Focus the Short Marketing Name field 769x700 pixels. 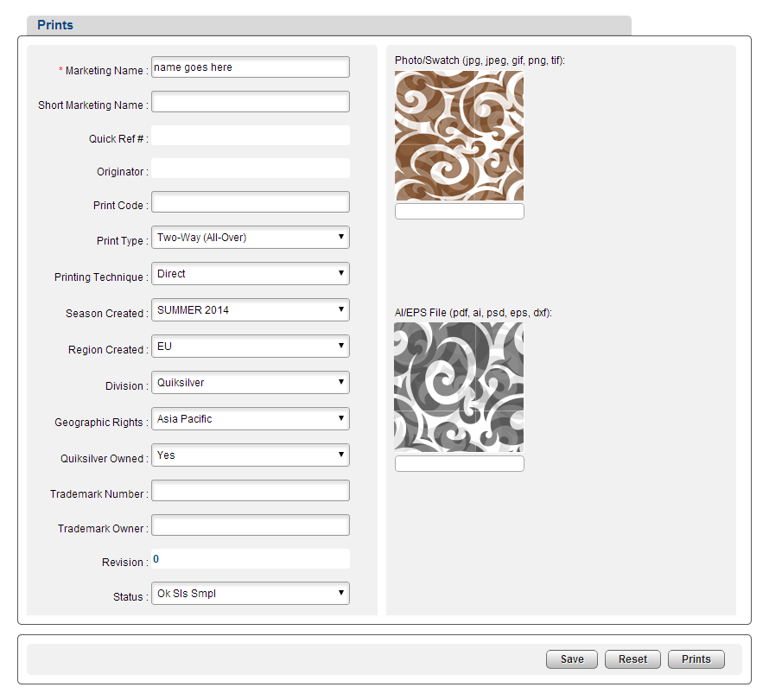(x=250, y=101)
